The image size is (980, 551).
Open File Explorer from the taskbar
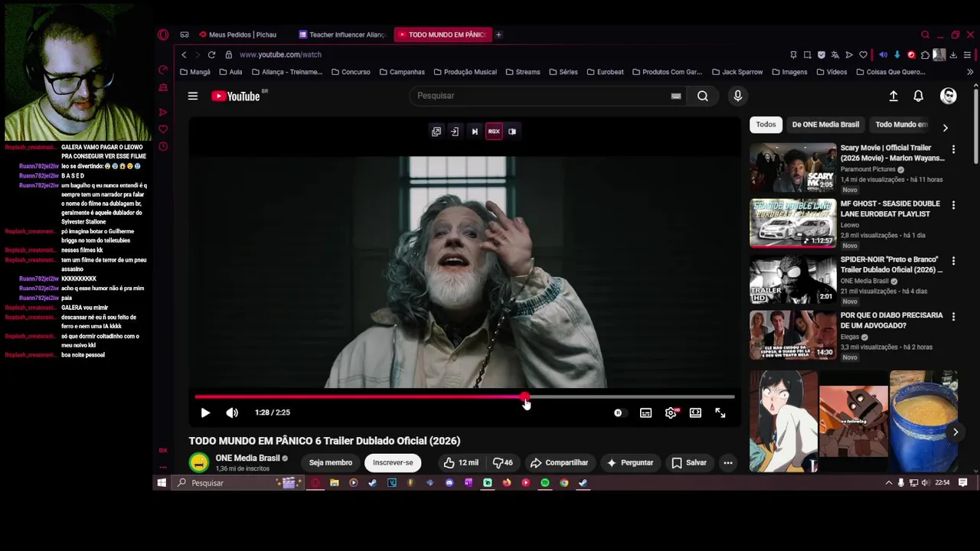335,483
